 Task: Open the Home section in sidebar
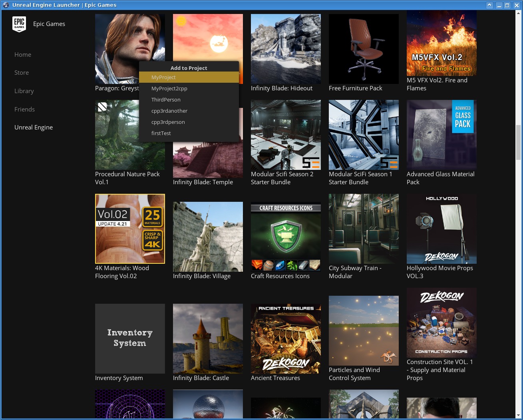click(x=23, y=55)
